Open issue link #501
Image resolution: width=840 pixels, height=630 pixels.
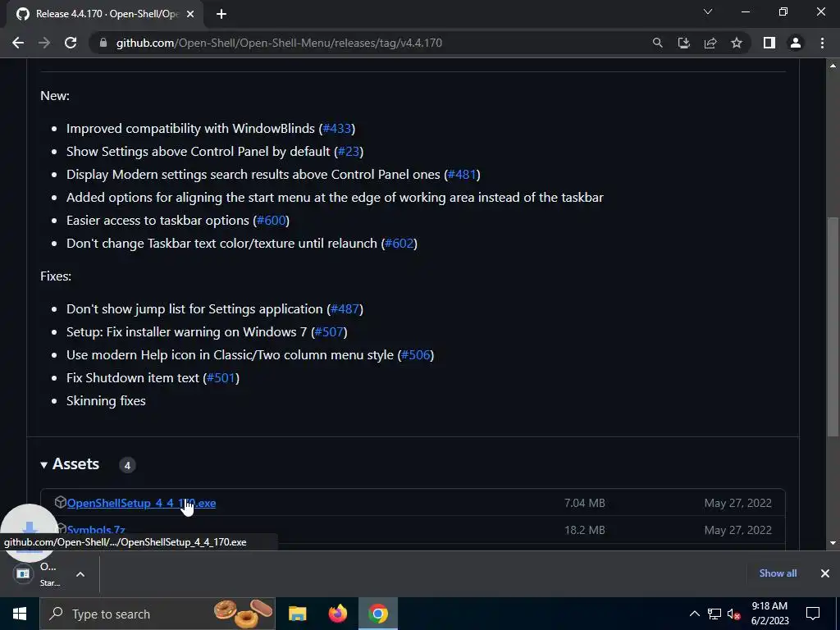tap(221, 378)
